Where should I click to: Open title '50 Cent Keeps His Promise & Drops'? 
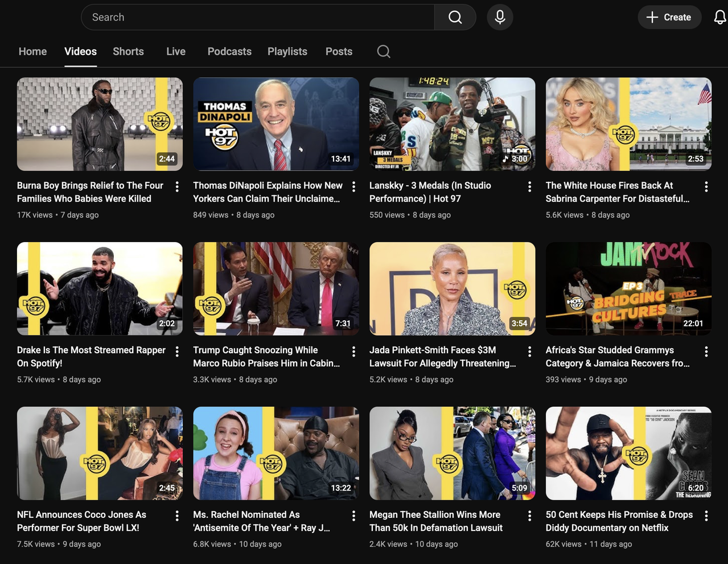tap(619, 521)
